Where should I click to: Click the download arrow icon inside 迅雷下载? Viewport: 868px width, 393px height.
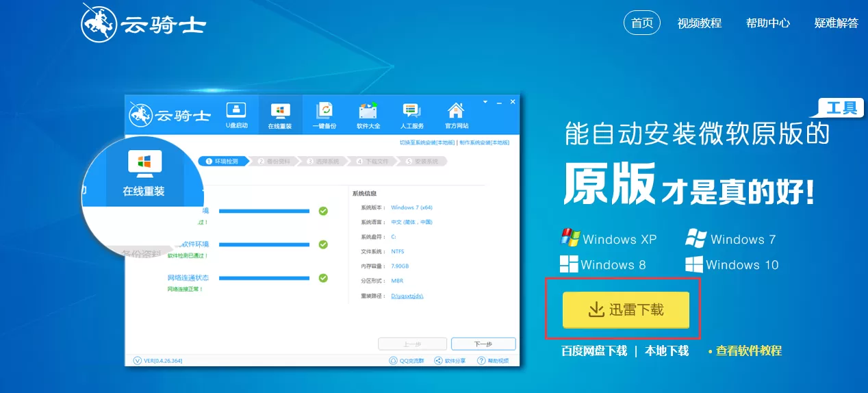click(x=596, y=309)
